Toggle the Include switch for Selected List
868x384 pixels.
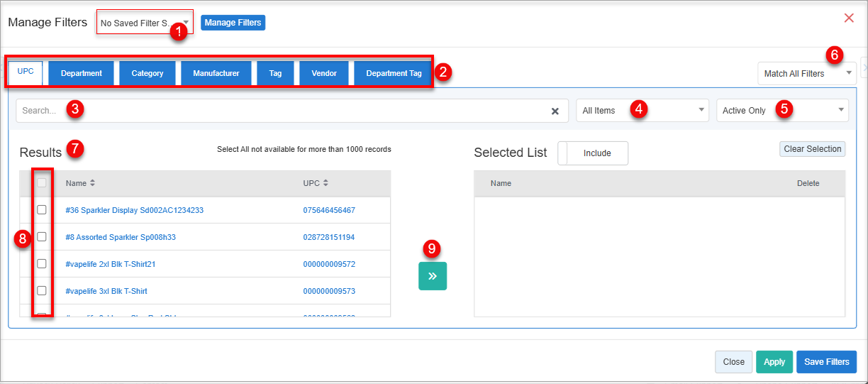point(593,153)
